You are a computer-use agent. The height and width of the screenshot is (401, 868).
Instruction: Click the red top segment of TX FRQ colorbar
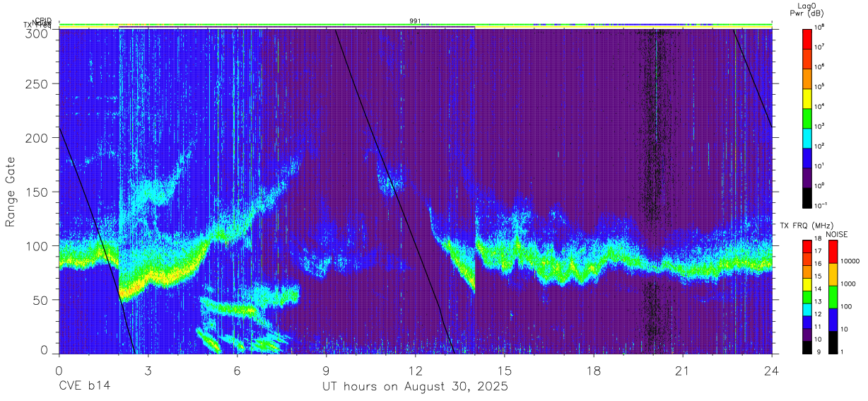808,246
